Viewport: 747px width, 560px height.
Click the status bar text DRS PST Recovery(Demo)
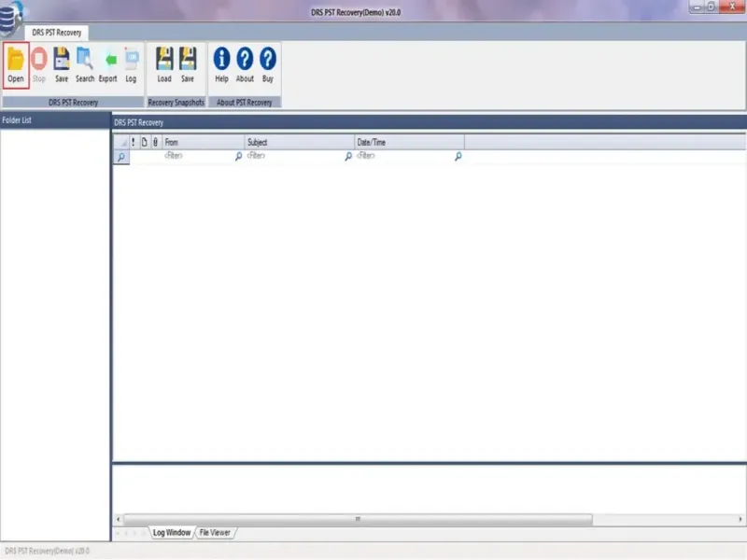pyautogui.click(x=48, y=551)
